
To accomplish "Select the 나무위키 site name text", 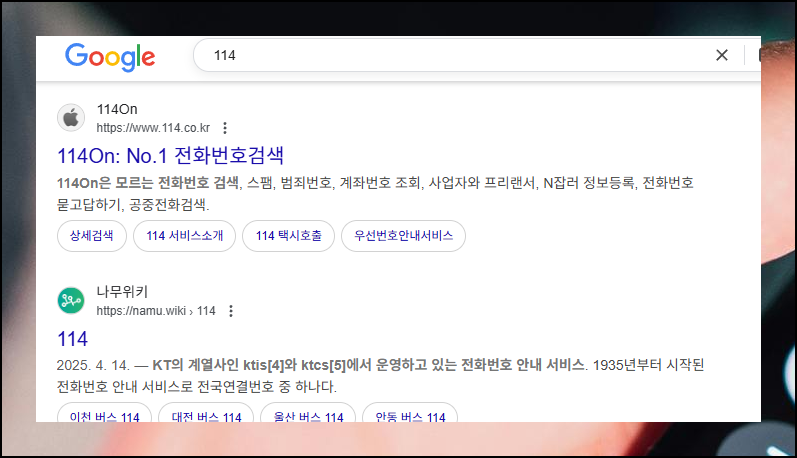I will tap(122, 292).
